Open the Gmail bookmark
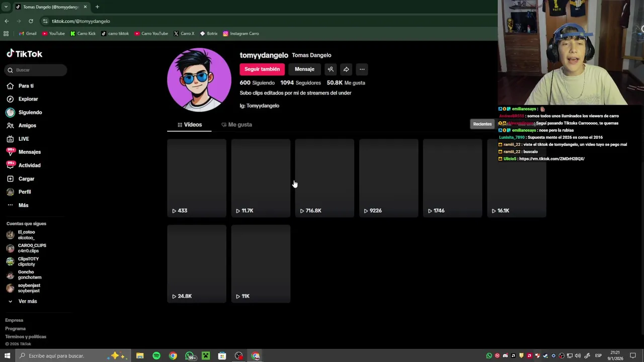This screenshot has height=362, width=644. click(28, 34)
